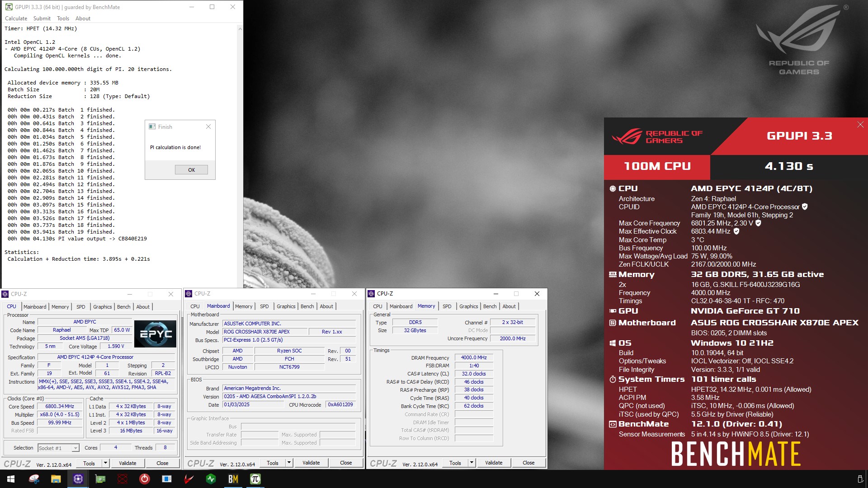Switch to SPD tab in Memory CPU-Z window

click(x=447, y=306)
